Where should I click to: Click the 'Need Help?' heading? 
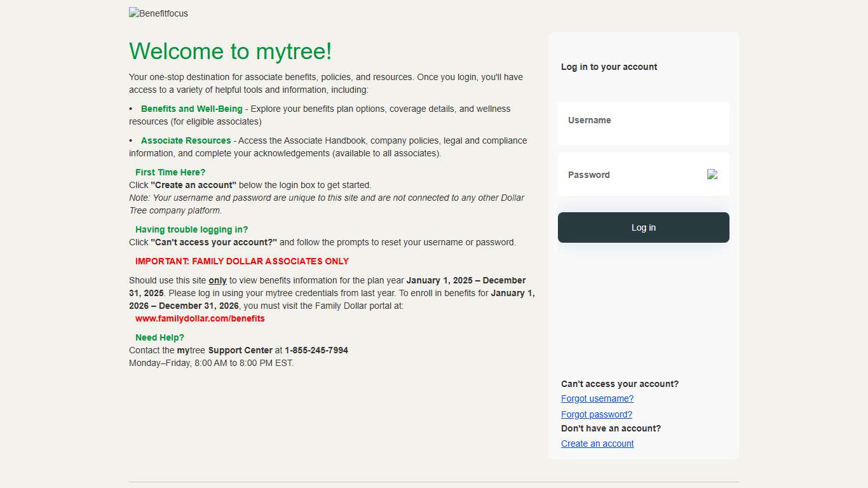[x=159, y=337]
